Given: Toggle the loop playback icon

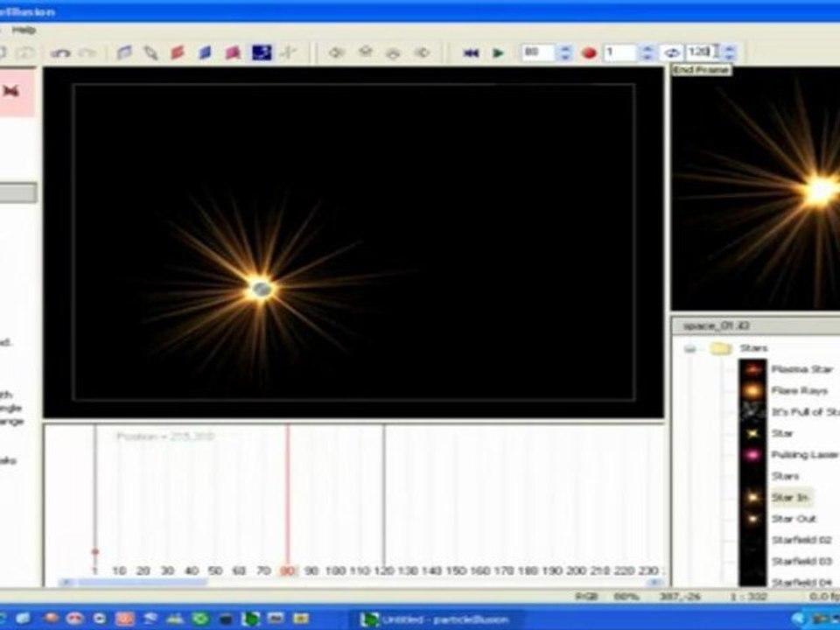Looking at the screenshot, I should (x=672, y=52).
